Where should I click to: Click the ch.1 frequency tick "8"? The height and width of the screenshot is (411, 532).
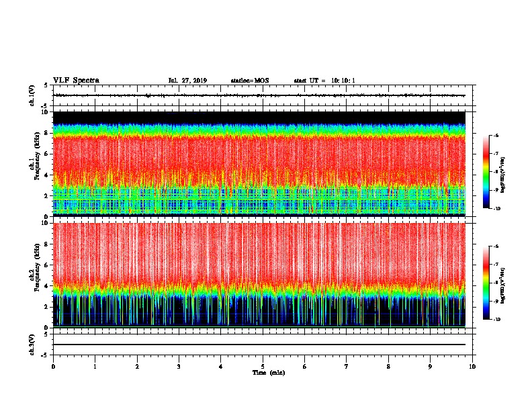46,133
